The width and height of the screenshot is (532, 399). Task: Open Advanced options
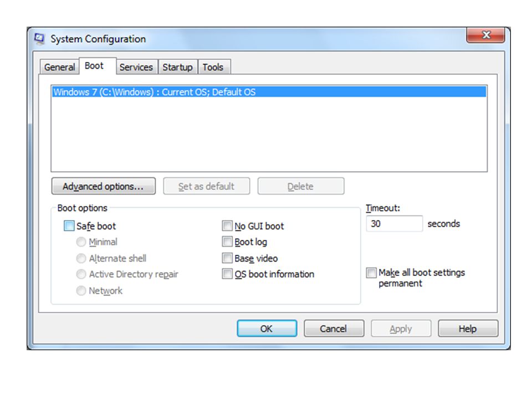click(x=104, y=186)
